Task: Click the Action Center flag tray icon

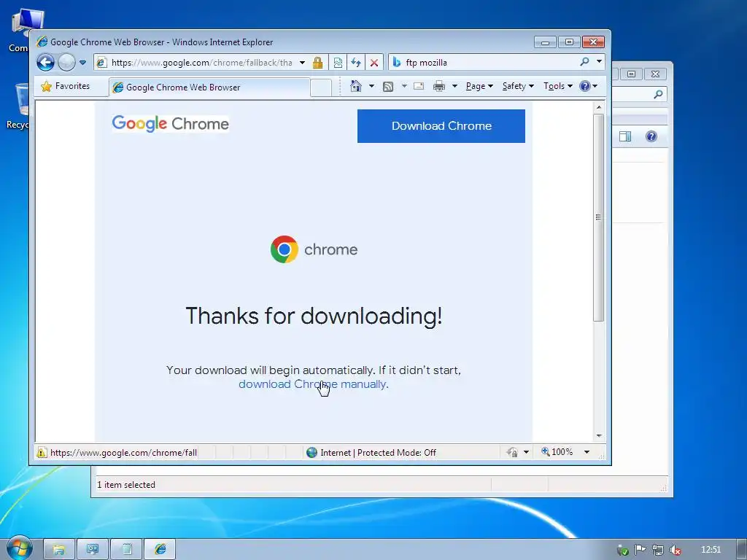Action: click(640, 550)
